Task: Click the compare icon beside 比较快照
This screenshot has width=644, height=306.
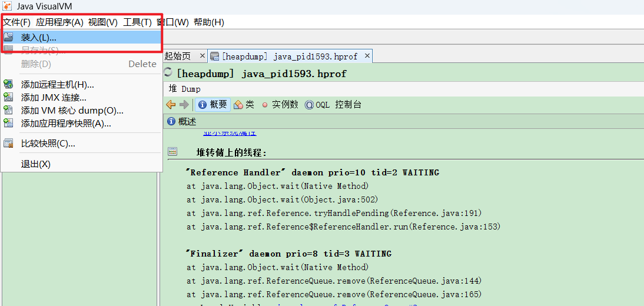Action: (8, 144)
